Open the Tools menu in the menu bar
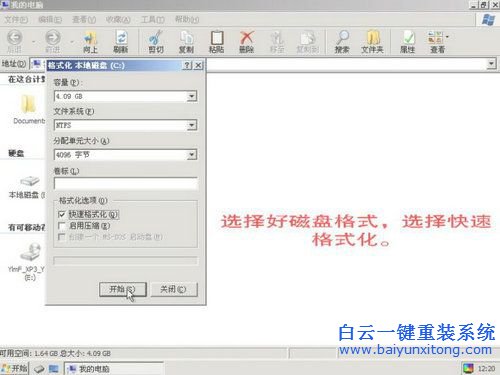The height and width of the screenshot is (375, 500). point(153,20)
